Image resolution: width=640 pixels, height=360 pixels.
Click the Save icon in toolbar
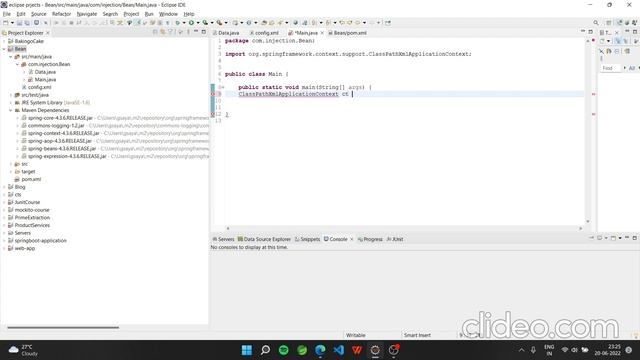(x=19, y=23)
